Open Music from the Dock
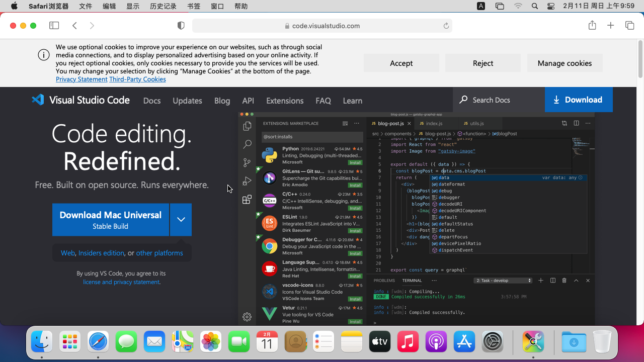Viewport: 644px width, 362px height. pos(408,342)
